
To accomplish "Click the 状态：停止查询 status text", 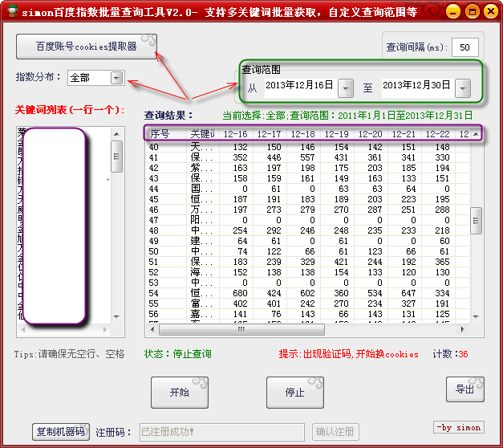I will (x=178, y=354).
